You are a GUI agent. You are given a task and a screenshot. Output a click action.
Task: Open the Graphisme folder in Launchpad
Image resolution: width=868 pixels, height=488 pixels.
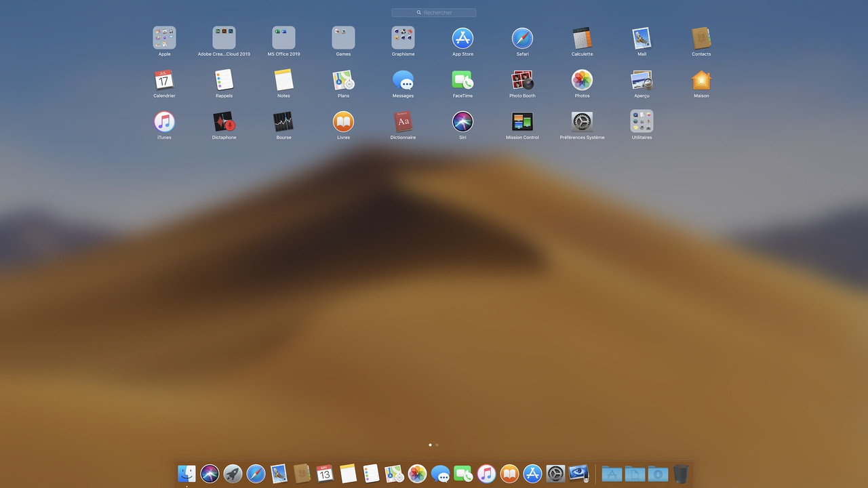click(403, 38)
